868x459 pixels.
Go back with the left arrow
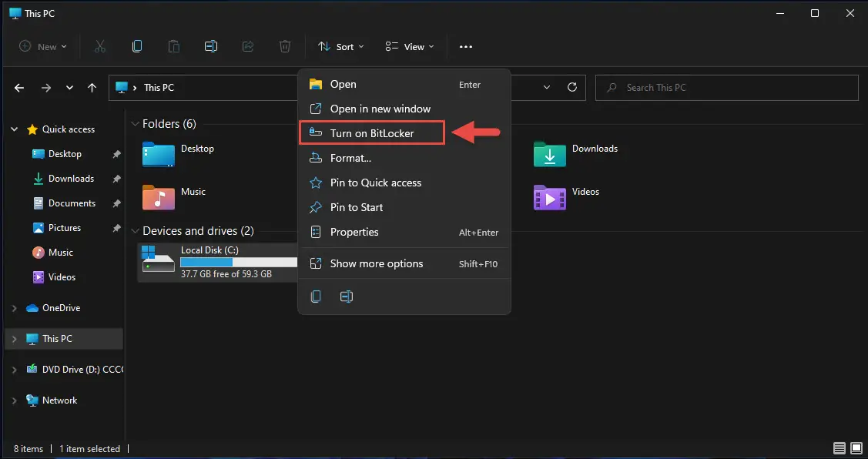coord(19,88)
